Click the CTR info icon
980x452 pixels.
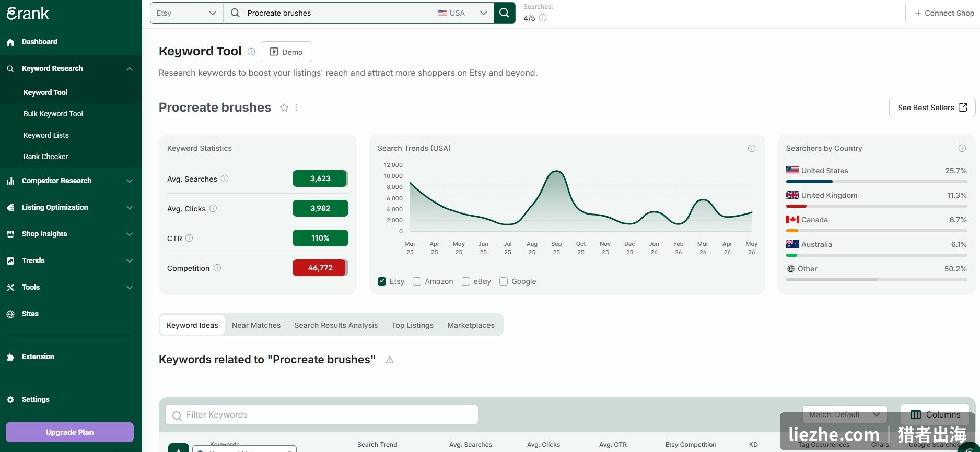coord(189,238)
